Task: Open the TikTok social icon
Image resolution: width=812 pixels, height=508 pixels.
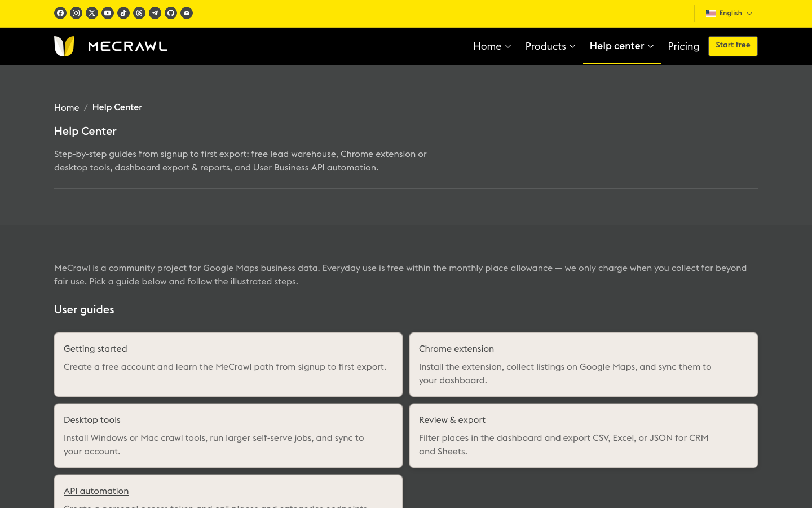Action: (x=123, y=13)
